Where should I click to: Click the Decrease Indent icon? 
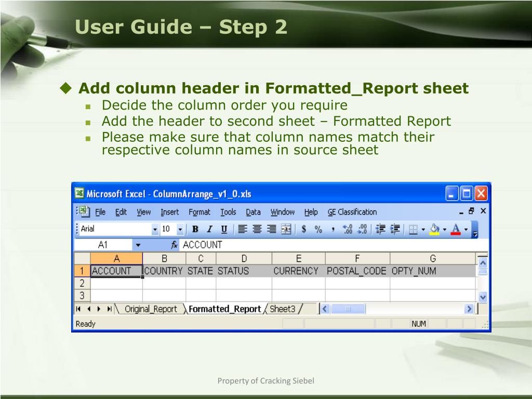pos(380,229)
